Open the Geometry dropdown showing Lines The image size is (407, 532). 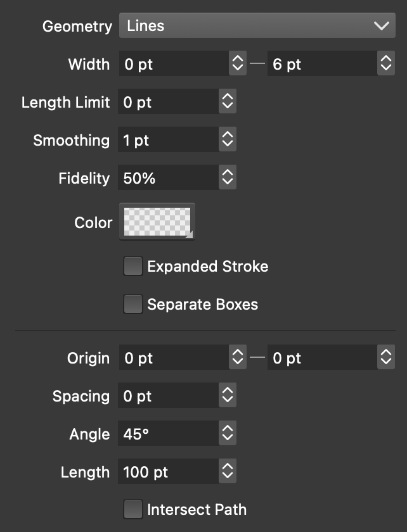pyautogui.click(x=257, y=26)
